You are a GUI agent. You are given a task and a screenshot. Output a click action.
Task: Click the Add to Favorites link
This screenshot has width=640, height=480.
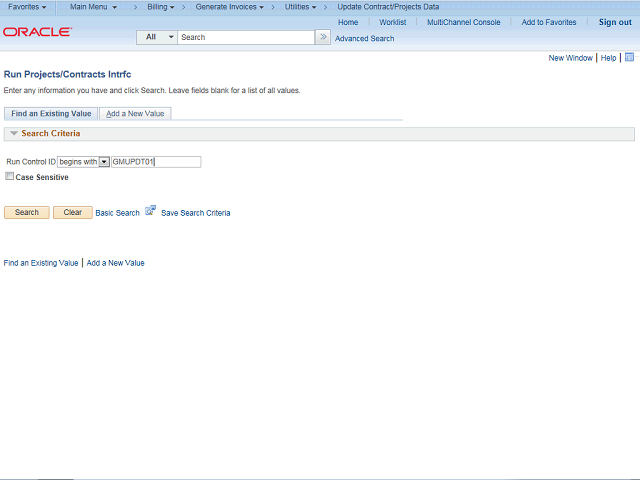549,22
